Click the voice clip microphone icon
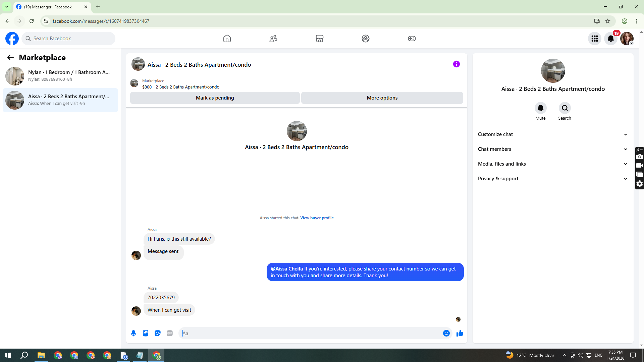Image resolution: width=644 pixels, height=362 pixels. point(133,333)
